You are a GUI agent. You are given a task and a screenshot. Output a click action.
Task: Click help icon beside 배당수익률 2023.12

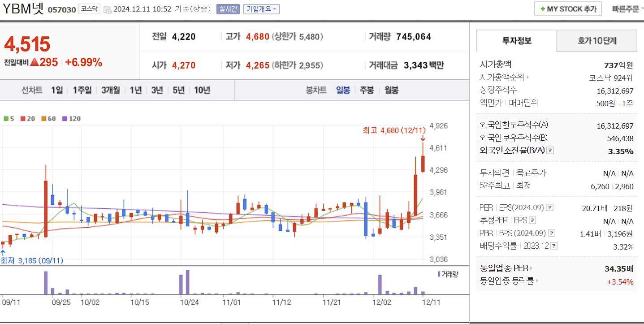coord(553,246)
